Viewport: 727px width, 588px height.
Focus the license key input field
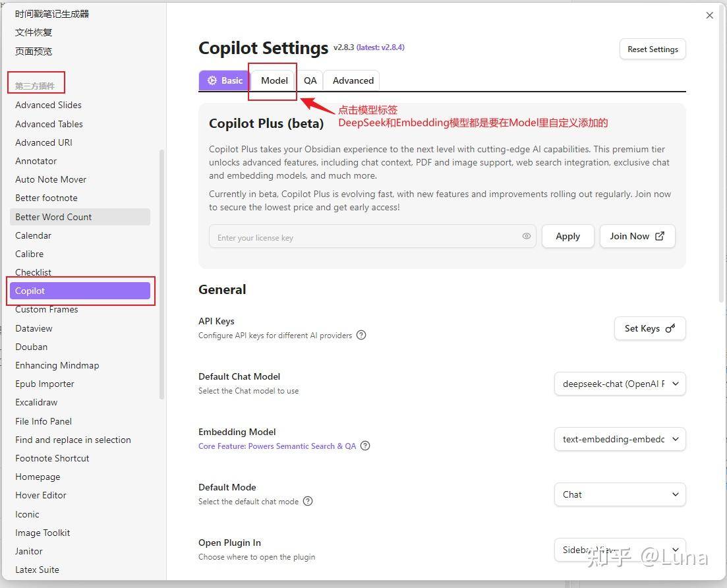click(372, 236)
